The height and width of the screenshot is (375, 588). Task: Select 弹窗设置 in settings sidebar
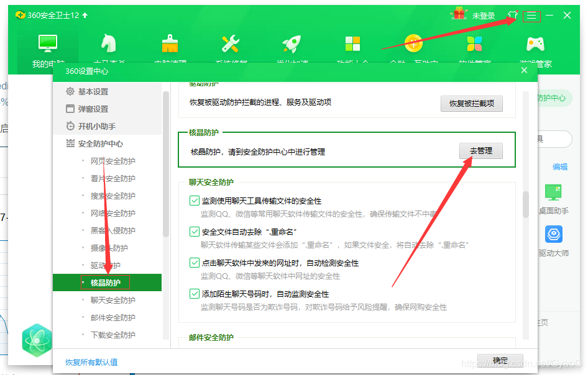108,109
